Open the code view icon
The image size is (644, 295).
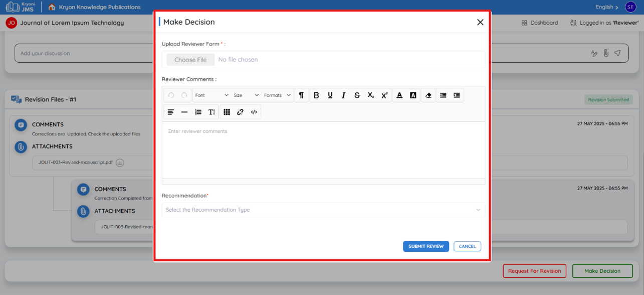pos(254,112)
